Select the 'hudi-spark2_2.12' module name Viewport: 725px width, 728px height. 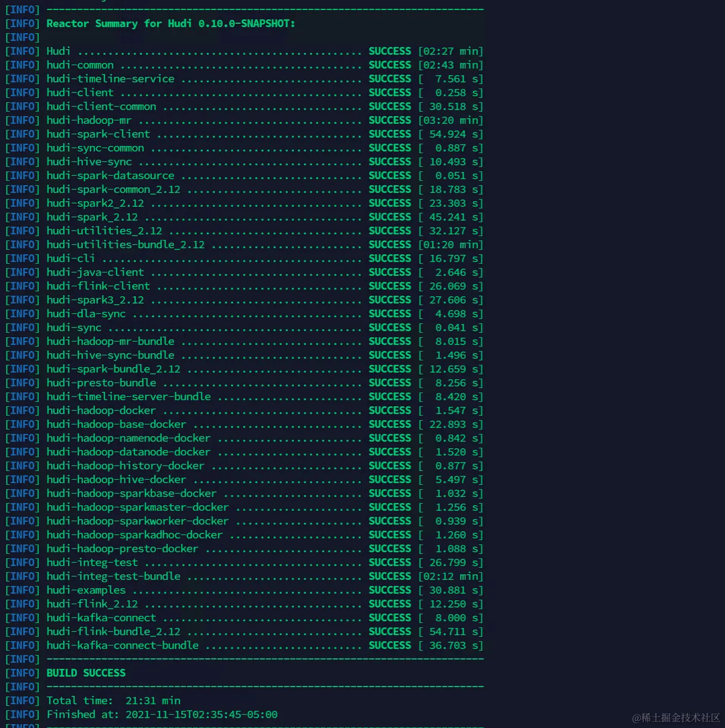[95, 203]
